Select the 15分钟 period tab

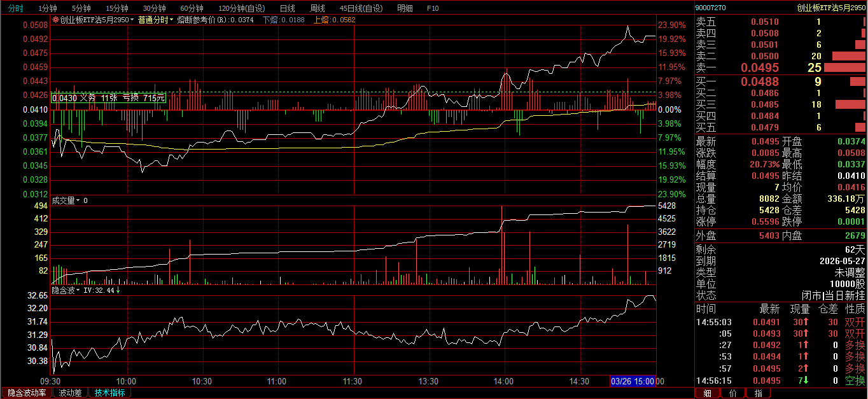pyautogui.click(x=116, y=8)
